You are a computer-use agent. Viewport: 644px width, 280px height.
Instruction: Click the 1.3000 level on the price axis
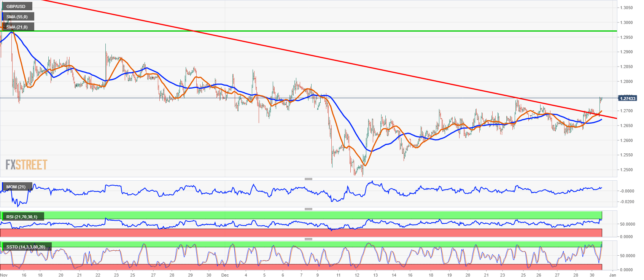click(x=627, y=22)
